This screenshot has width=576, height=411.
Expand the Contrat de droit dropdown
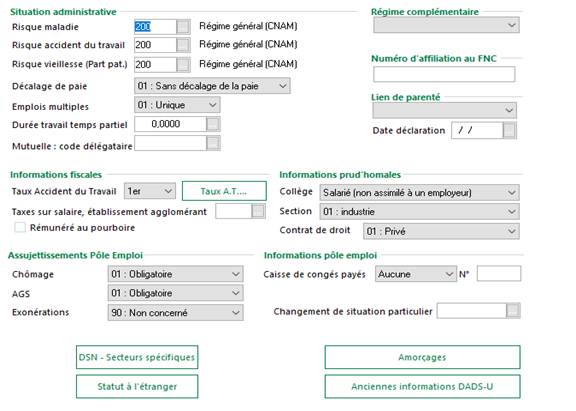(441, 231)
